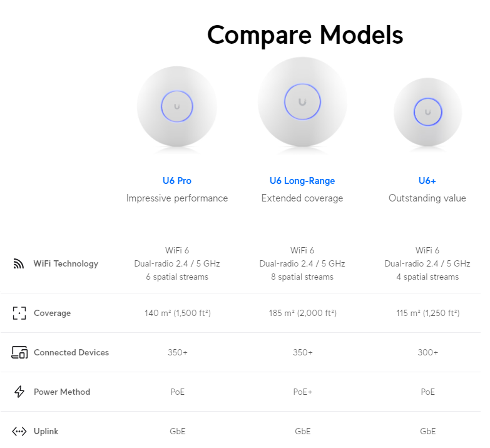Screen dimensions: 490x448
Task: Click the 185 m² coverage value
Action: pos(302,313)
